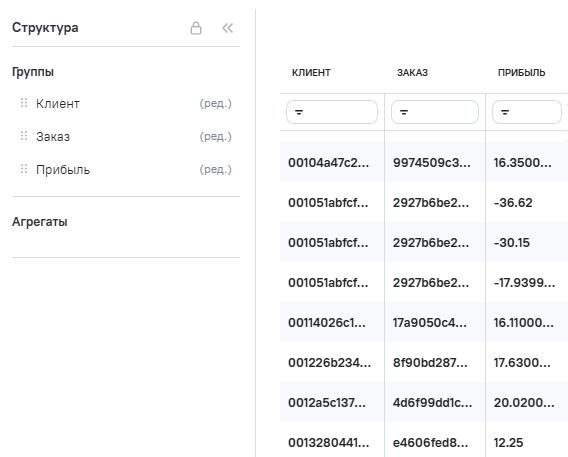Click the cell with profit -36.62
This screenshot has height=457, width=568.
513,202
